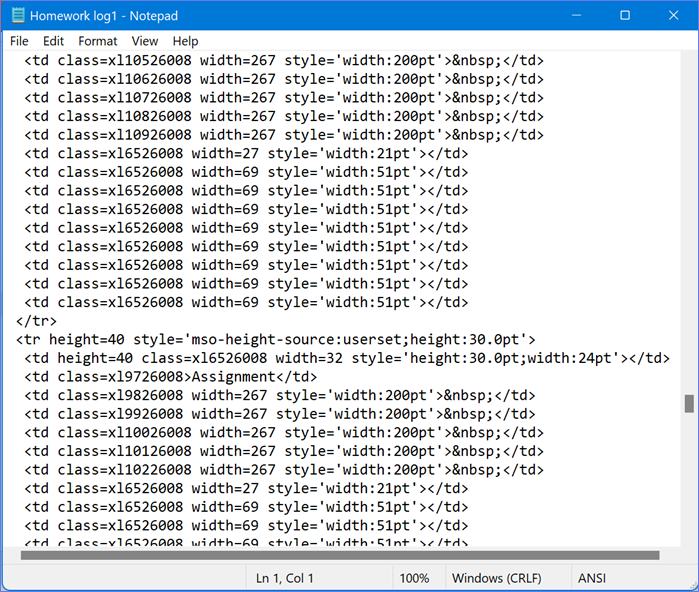Open the Edit menu
The height and width of the screenshot is (592, 699).
(x=53, y=41)
